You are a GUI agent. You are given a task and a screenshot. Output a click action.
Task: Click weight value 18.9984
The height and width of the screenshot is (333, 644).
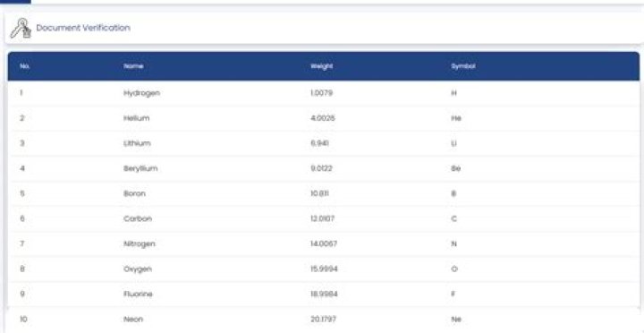[324, 294]
